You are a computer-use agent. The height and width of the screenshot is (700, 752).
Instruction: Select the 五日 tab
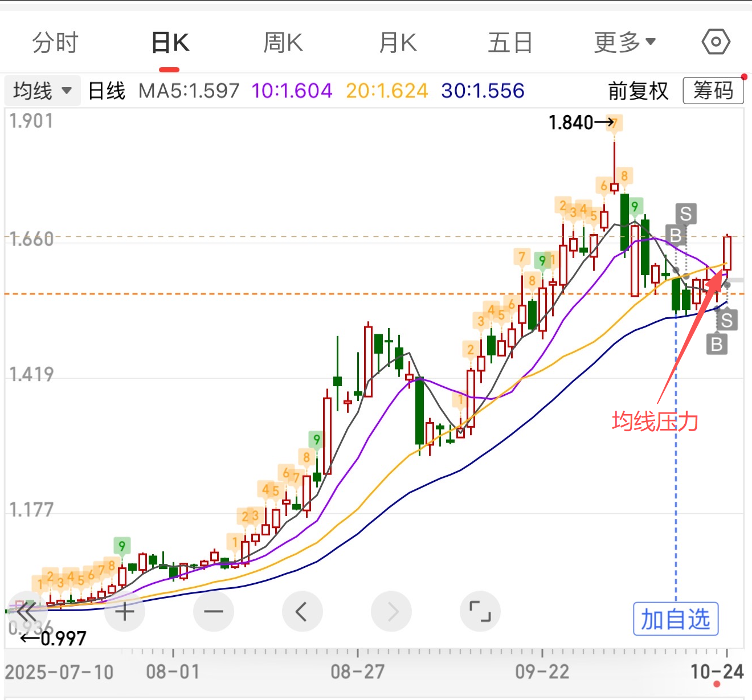coord(510,43)
